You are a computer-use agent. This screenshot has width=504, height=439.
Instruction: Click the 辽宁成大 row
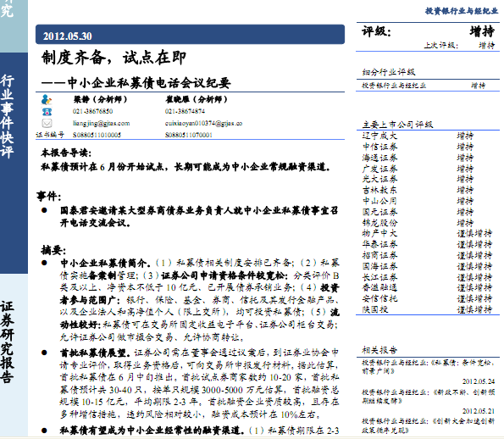coord(428,136)
